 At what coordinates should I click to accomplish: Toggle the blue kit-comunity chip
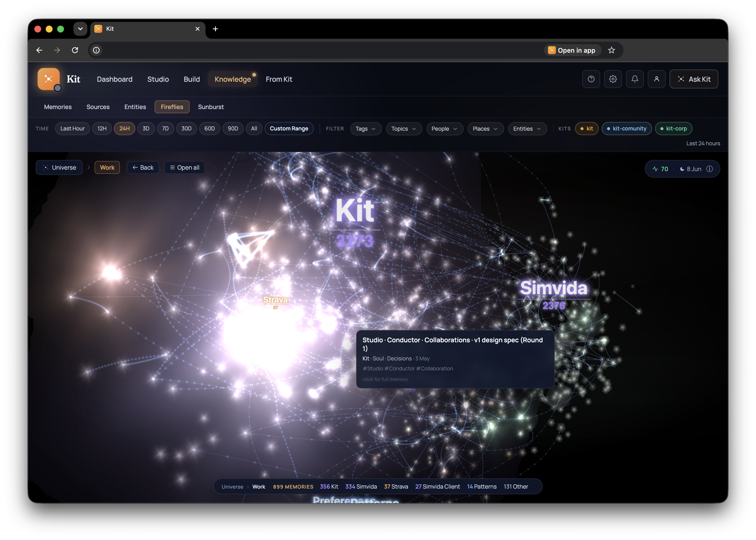coord(626,129)
